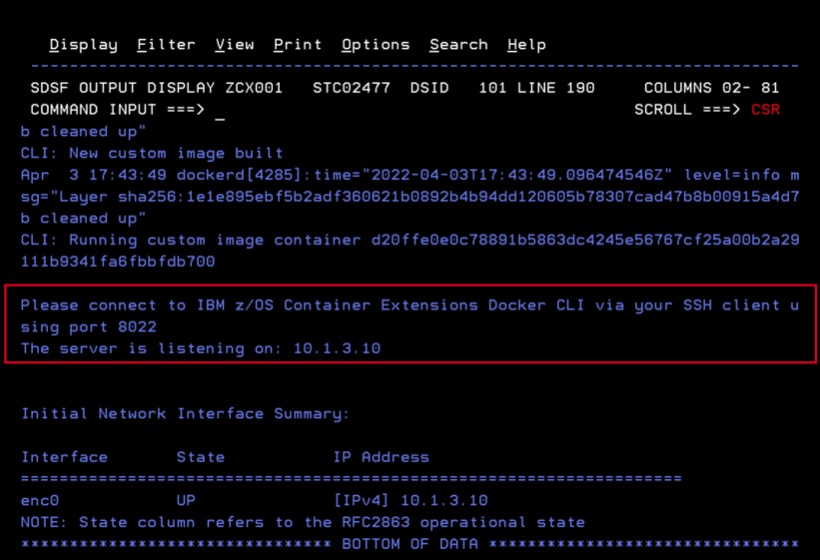Click the 'IP Address' column header
The image size is (820, 560).
click(381, 458)
